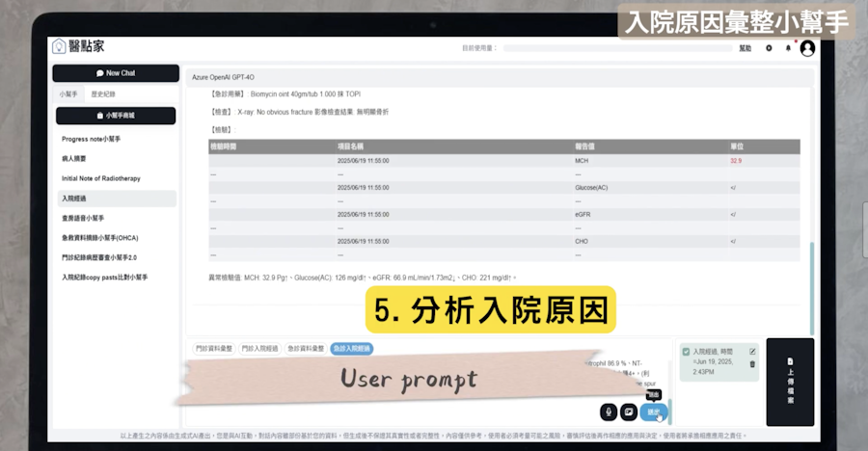
Task: Delete the 入院經過 history card via trash icon
Action: click(752, 364)
